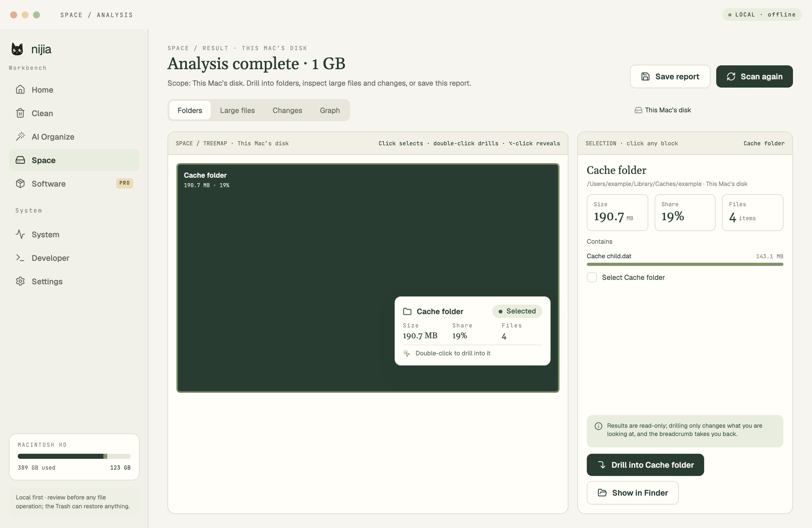Click the Cache child.dat size bar

(x=685, y=265)
